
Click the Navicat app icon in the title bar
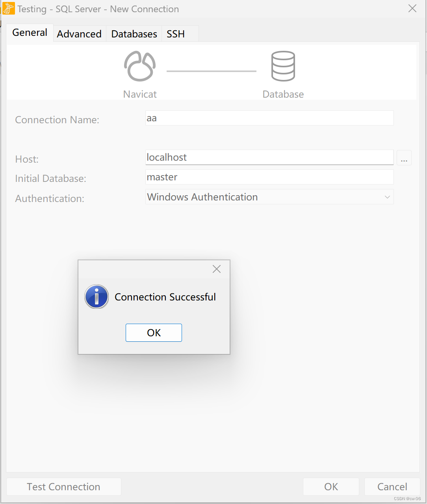pos(8,8)
